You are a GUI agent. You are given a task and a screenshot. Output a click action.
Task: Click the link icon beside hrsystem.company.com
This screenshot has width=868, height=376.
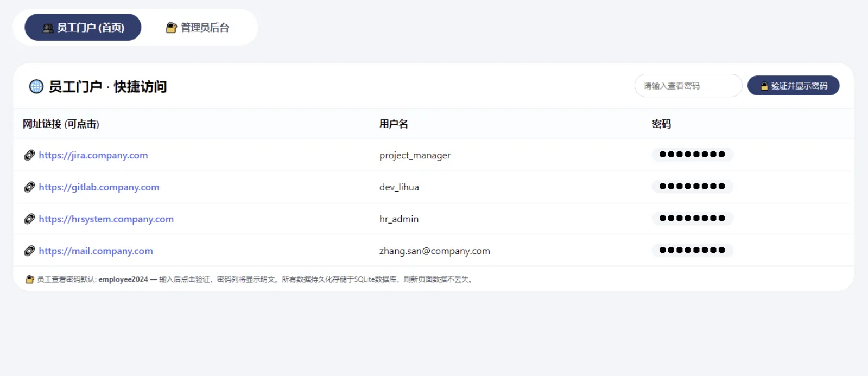tap(29, 219)
